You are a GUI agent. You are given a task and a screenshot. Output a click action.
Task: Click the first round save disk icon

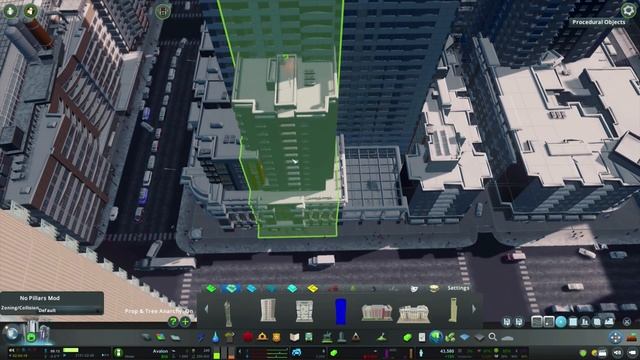click(x=507, y=322)
